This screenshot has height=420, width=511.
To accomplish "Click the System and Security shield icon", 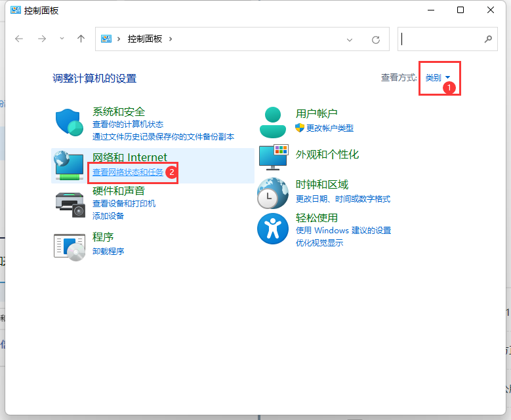I will coord(69,122).
